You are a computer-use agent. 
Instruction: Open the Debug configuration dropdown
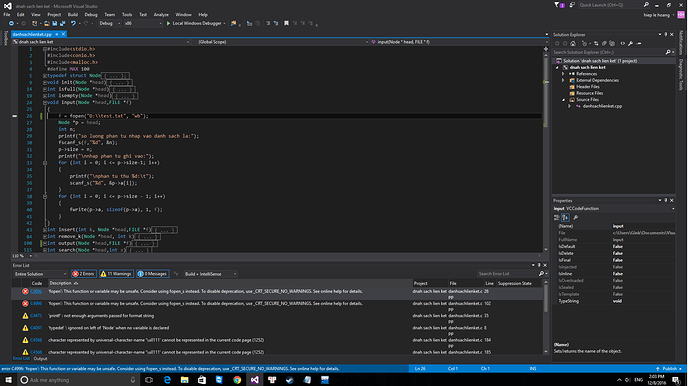point(109,23)
